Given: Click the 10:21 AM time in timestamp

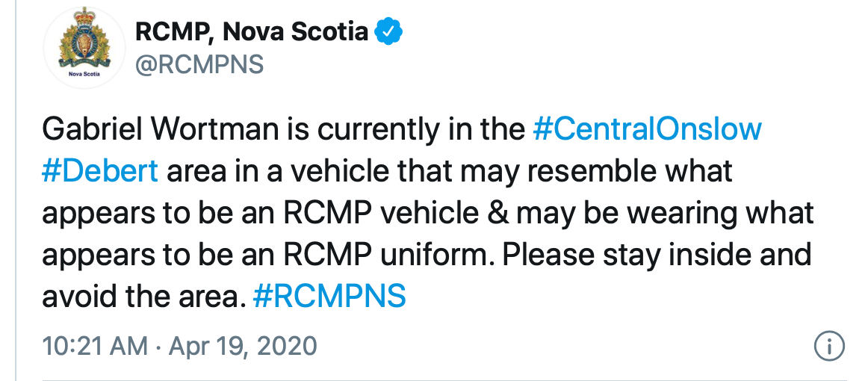Looking at the screenshot, I should (93, 346).
